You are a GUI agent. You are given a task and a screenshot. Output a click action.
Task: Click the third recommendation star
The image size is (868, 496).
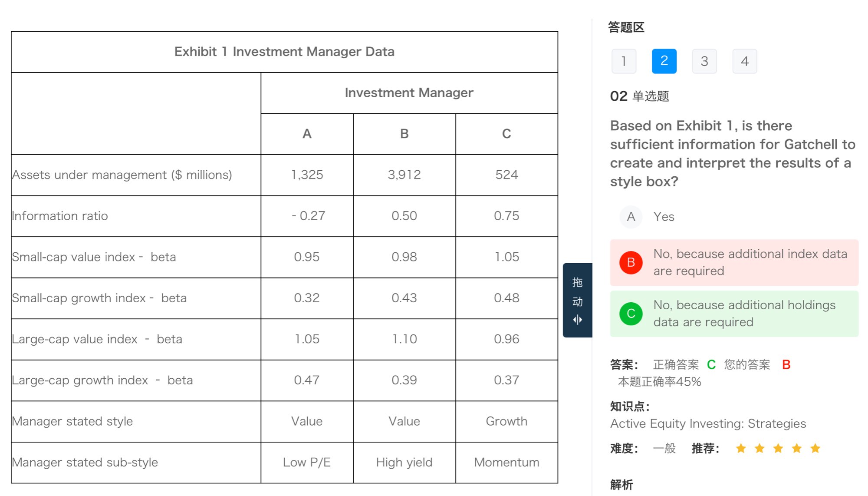click(x=778, y=448)
